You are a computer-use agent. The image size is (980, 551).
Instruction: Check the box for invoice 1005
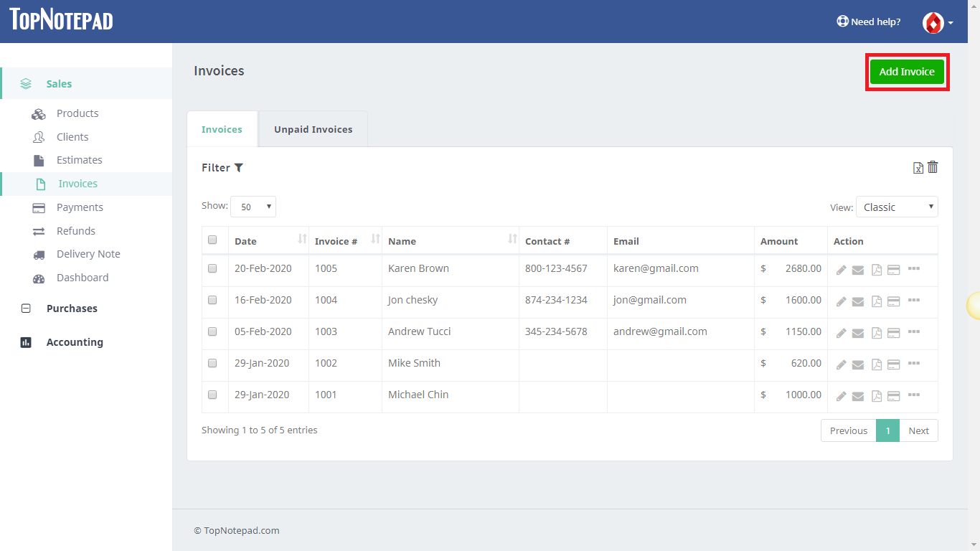(212, 268)
